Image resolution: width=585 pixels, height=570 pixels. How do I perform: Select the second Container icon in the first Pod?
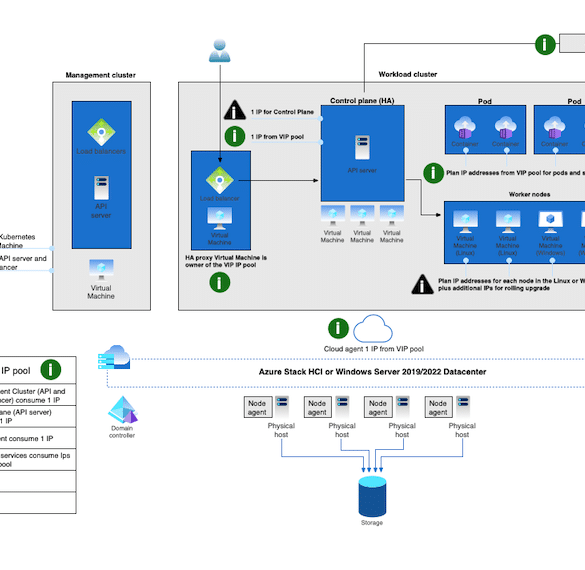506,128
